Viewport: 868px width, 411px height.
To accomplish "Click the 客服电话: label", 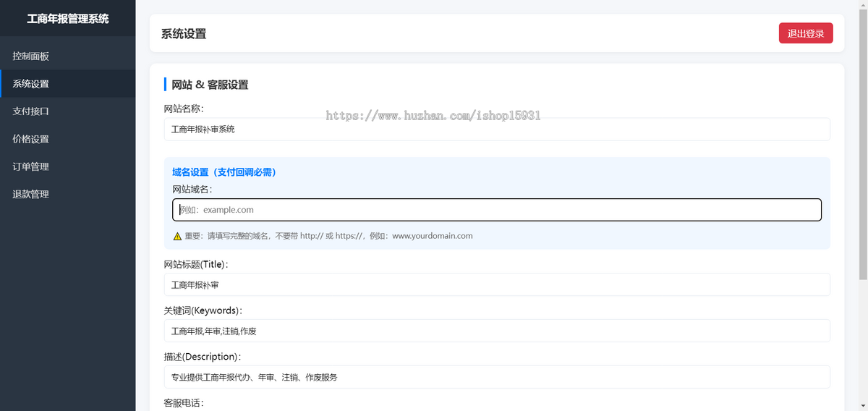I will [x=184, y=403].
